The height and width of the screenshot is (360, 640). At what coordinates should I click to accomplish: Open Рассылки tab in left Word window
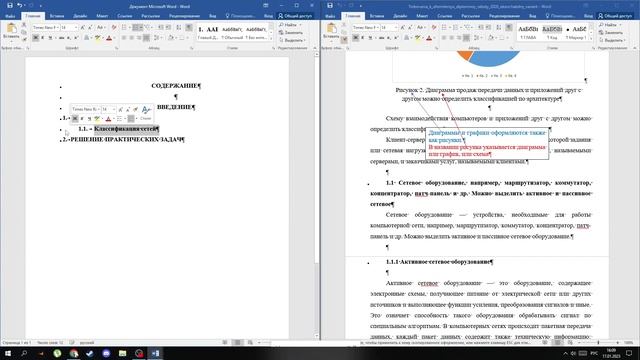tap(150, 16)
